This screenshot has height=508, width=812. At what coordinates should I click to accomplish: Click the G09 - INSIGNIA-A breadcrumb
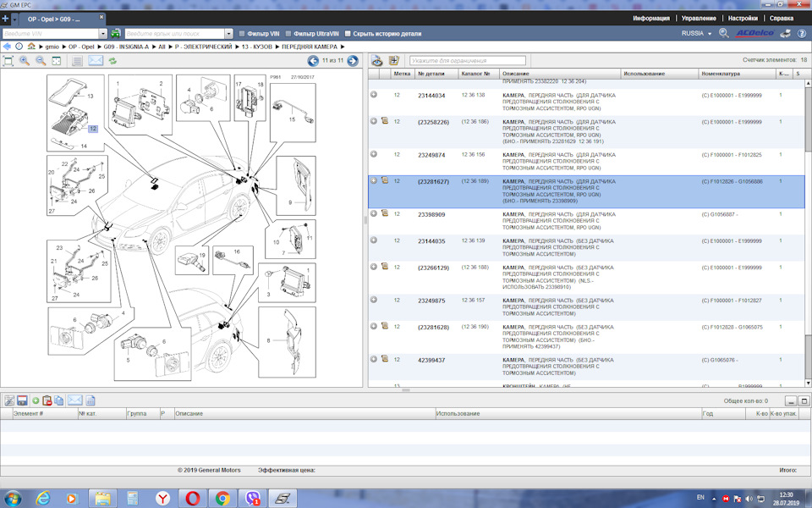[x=127, y=47]
